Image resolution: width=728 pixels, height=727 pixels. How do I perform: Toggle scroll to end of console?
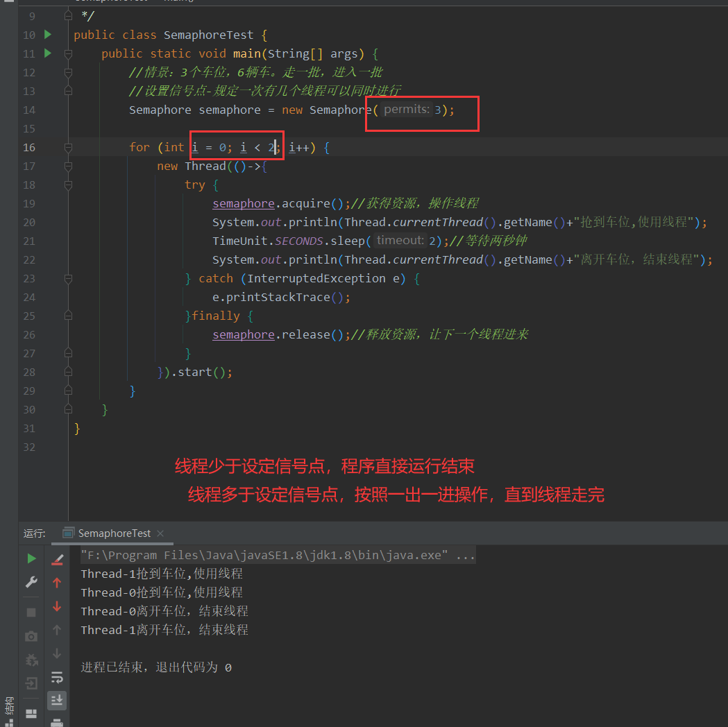(57, 700)
